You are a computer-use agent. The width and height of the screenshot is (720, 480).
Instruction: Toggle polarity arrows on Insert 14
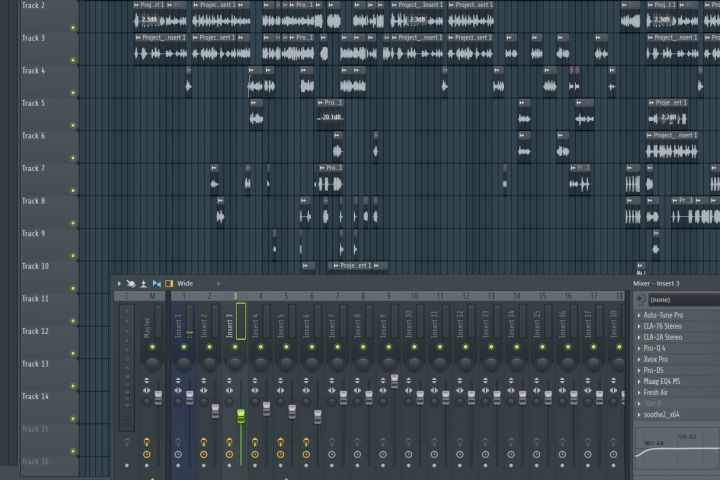tap(511, 380)
